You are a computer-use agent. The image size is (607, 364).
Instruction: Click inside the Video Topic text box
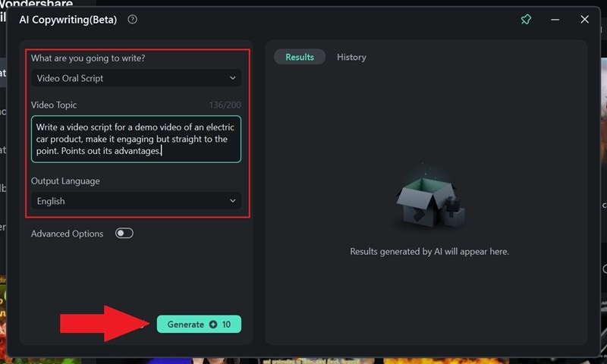coord(136,139)
